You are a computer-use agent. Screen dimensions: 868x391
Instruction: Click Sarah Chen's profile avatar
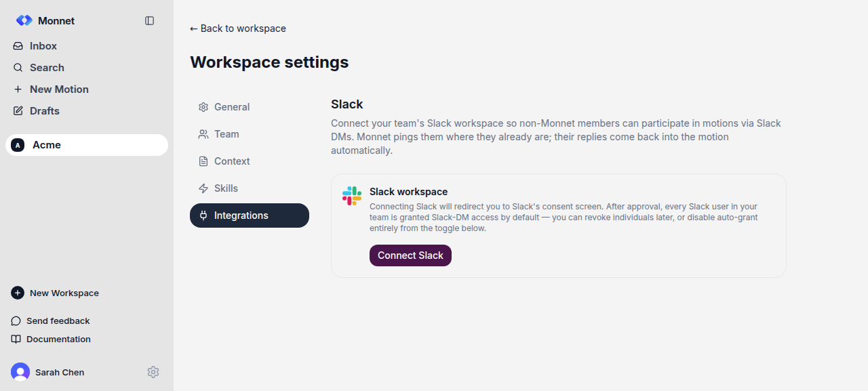pyautogui.click(x=20, y=372)
